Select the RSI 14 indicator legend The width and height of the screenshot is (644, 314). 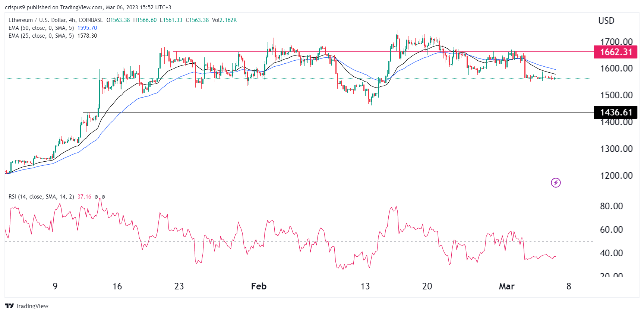(41, 197)
